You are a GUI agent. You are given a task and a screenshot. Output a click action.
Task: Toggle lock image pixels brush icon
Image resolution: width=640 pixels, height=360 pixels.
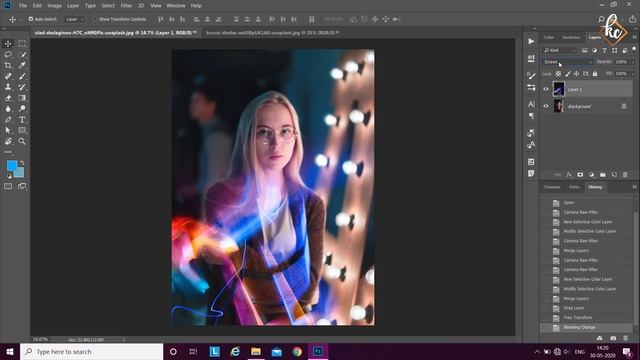(568, 74)
